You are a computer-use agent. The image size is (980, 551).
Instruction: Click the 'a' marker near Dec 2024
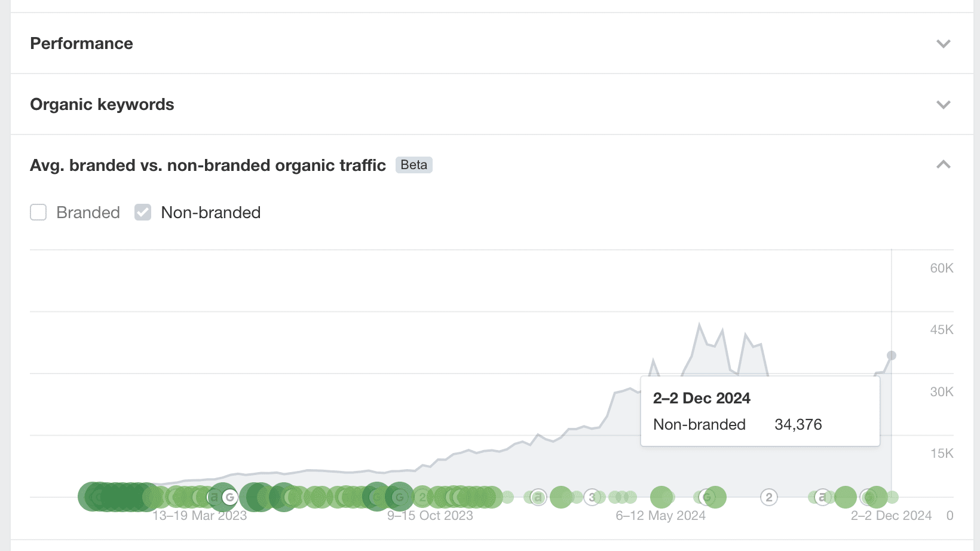pos(823,497)
